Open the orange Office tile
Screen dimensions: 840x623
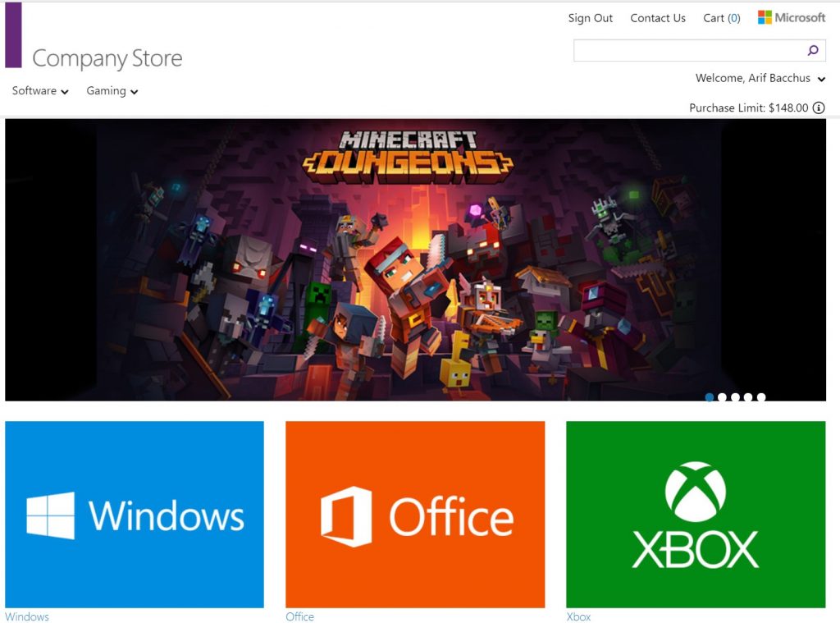coord(415,515)
